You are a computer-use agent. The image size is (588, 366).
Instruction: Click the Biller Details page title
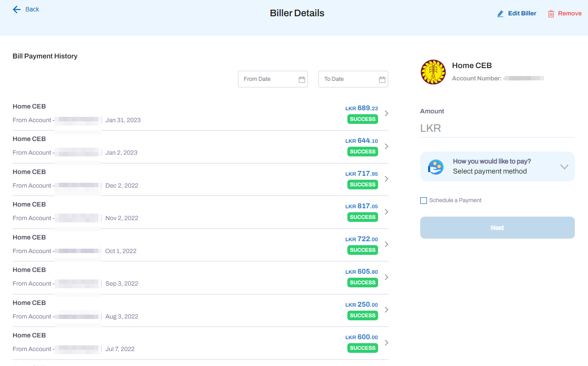tap(297, 13)
